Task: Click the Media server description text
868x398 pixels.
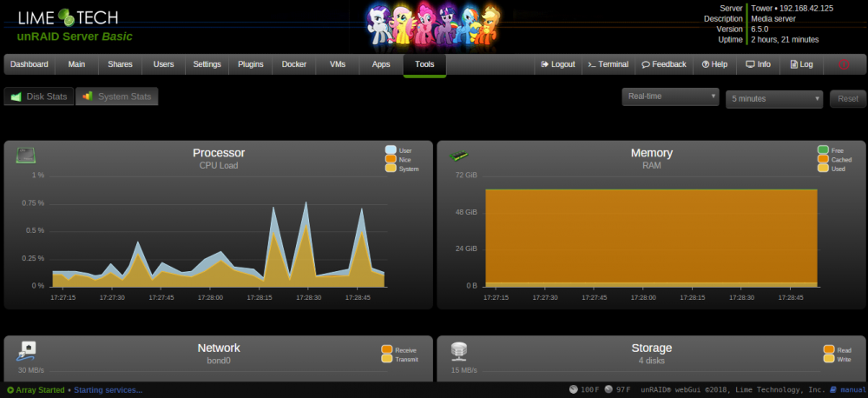Action: pos(773,19)
